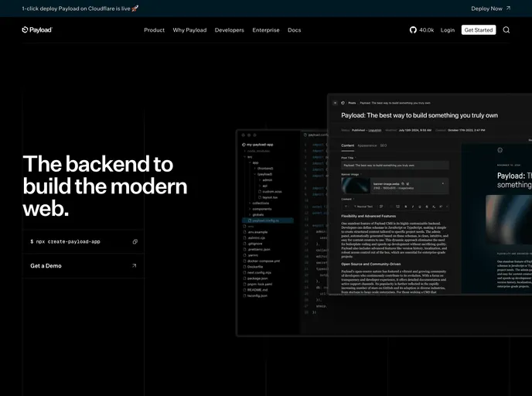Open the GitHub 40.0k stars link
Viewport: 532px width, 396px height.
pyautogui.click(x=421, y=30)
